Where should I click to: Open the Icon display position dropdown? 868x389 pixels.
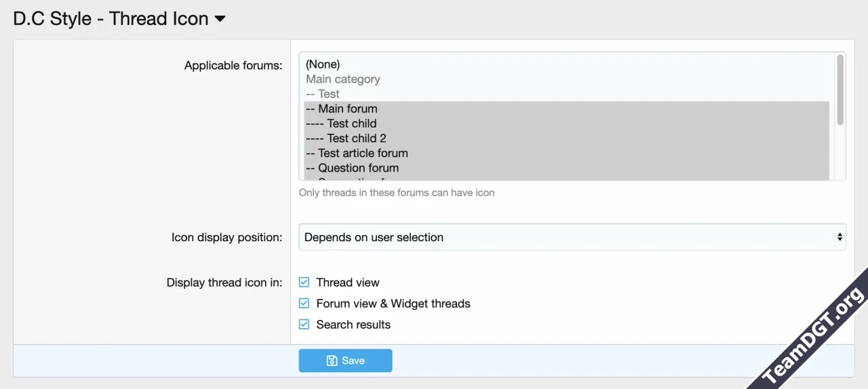(x=572, y=237)
